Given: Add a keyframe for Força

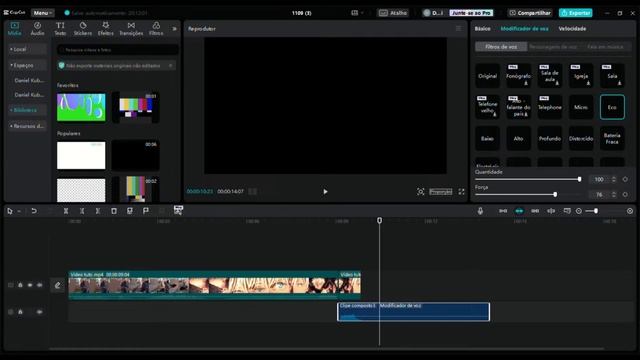Looking at the screenshot, I should 625,195.
